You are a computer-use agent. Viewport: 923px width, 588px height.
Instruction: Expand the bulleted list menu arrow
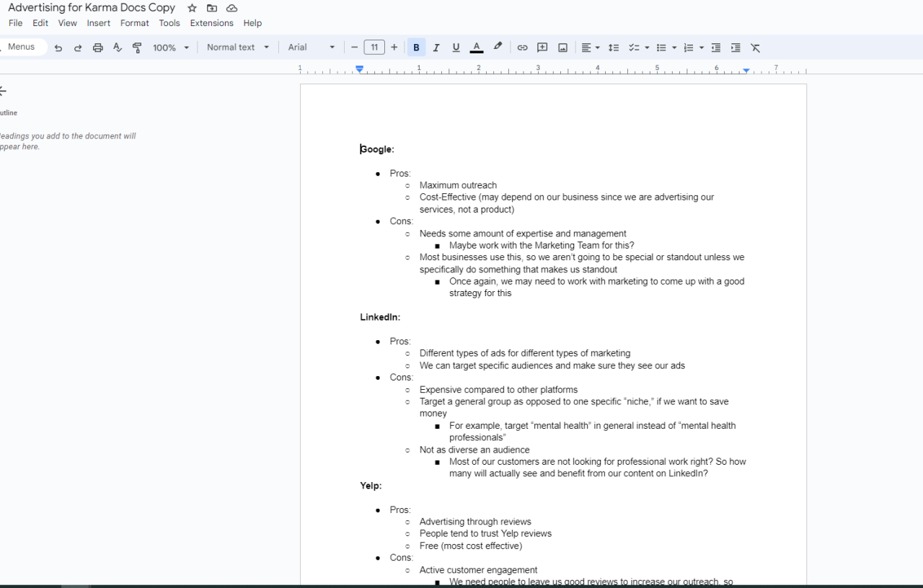click(674, 48)
